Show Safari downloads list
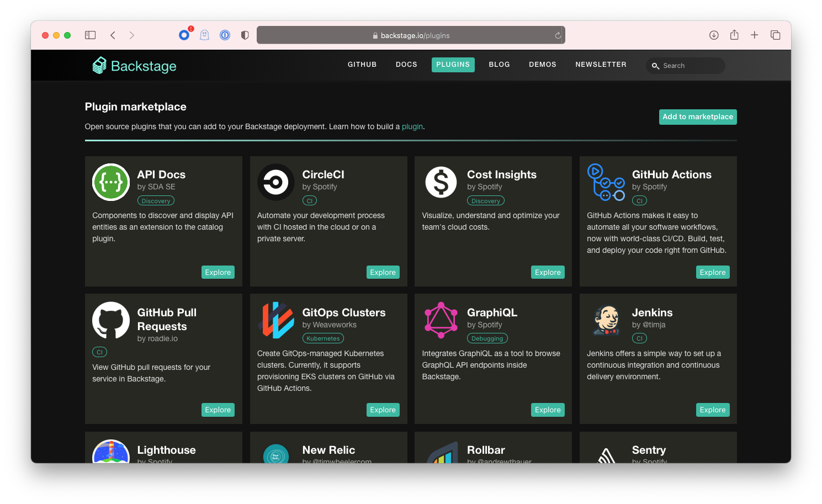Image resolution: width=822 pixels, height=504 pixels. click(x=714, y=35)
